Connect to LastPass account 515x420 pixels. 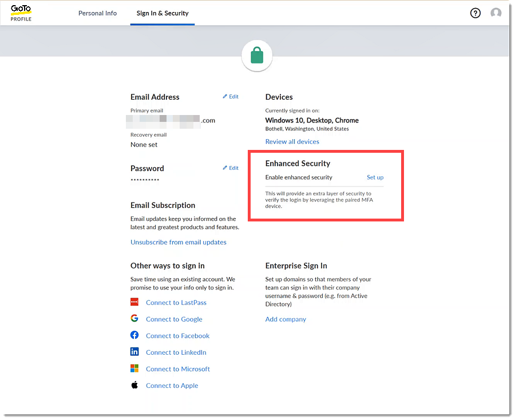tap(176, 302)
